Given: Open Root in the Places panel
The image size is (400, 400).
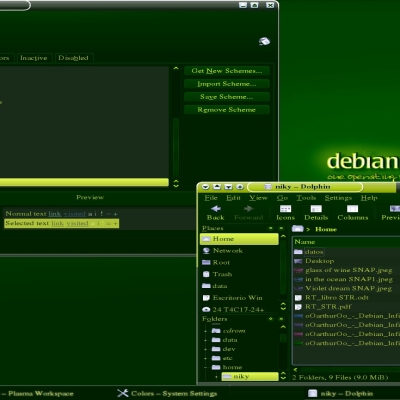Looking at the screenshot, I should [239, 263].
